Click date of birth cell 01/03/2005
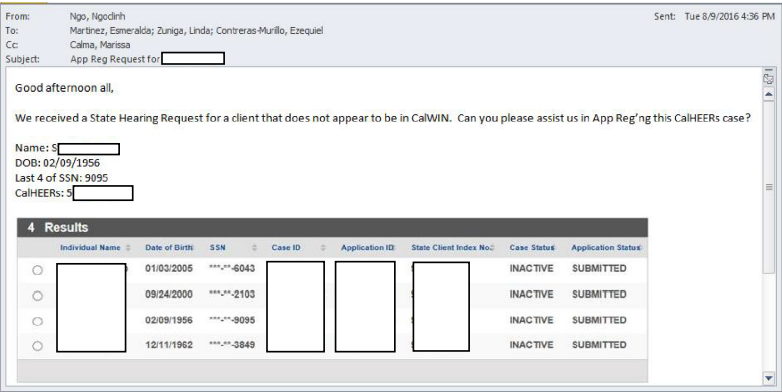 pos(169,268)
